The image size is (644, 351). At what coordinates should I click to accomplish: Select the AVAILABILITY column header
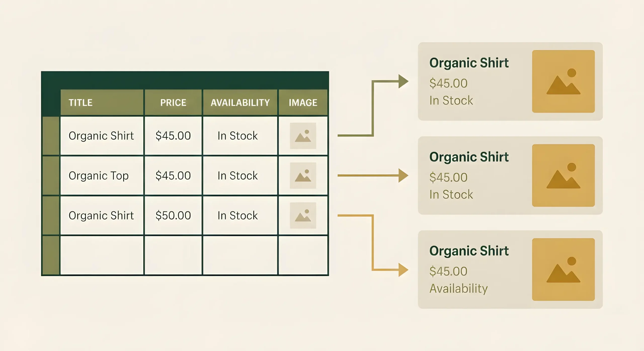pos(240,103)
